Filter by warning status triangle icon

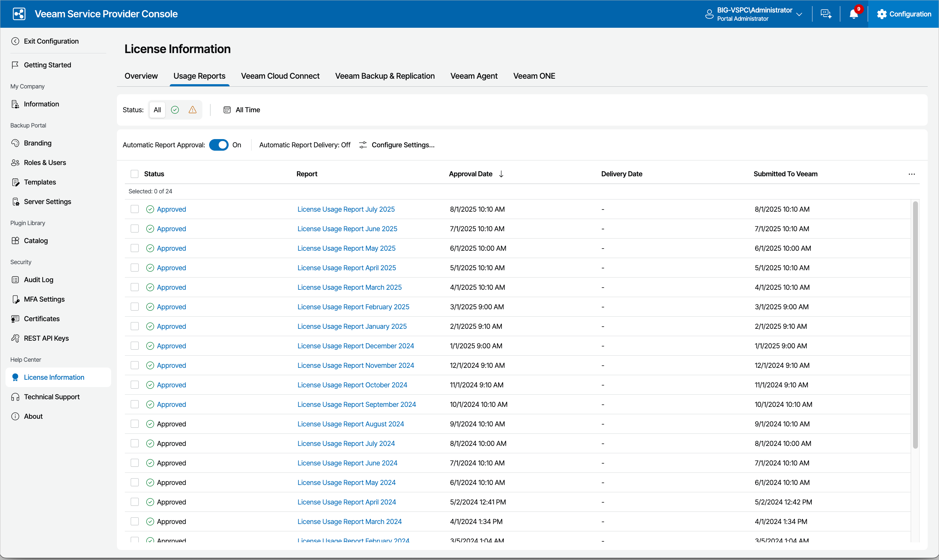coord(193,110)
